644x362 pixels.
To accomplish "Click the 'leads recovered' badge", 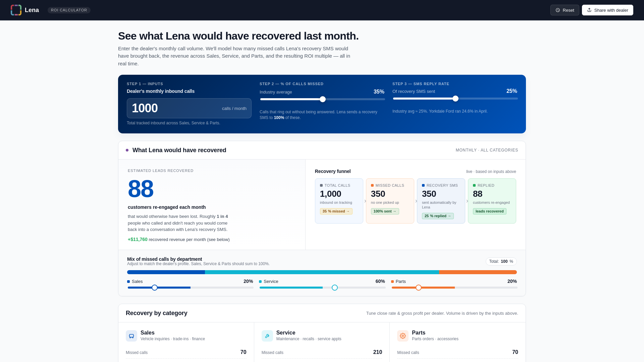I will (x=490, y=211).
